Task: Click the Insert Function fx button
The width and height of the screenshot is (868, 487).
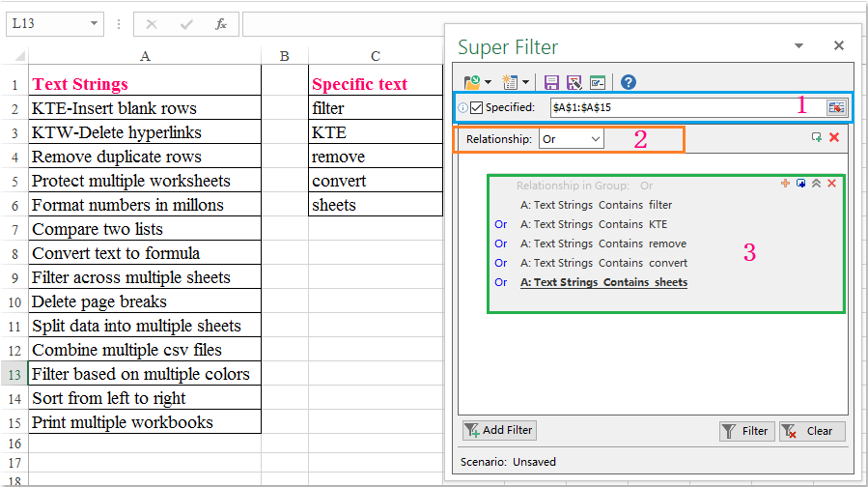Action: point(221,23)
